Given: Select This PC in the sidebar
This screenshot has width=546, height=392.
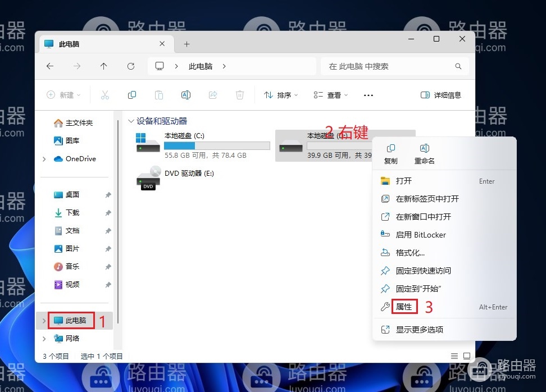Looking at the screenshot, I should pos(70,320).
